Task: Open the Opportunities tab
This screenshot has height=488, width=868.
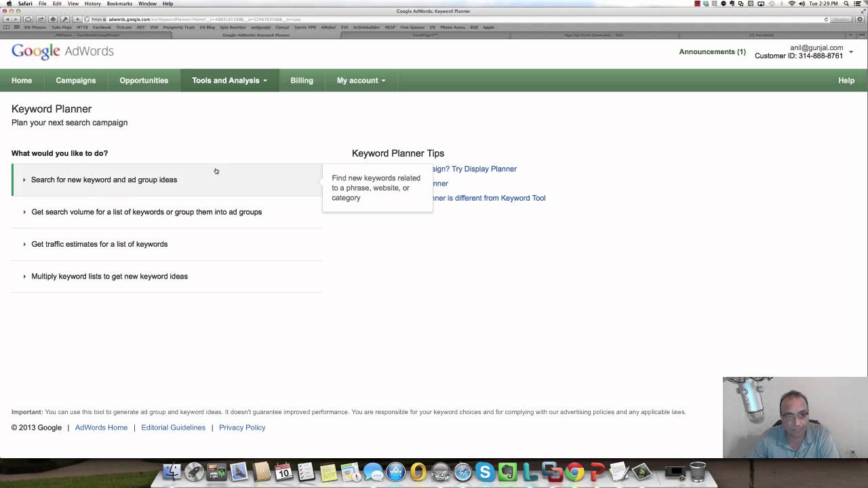Action: [x=144, y=80]
